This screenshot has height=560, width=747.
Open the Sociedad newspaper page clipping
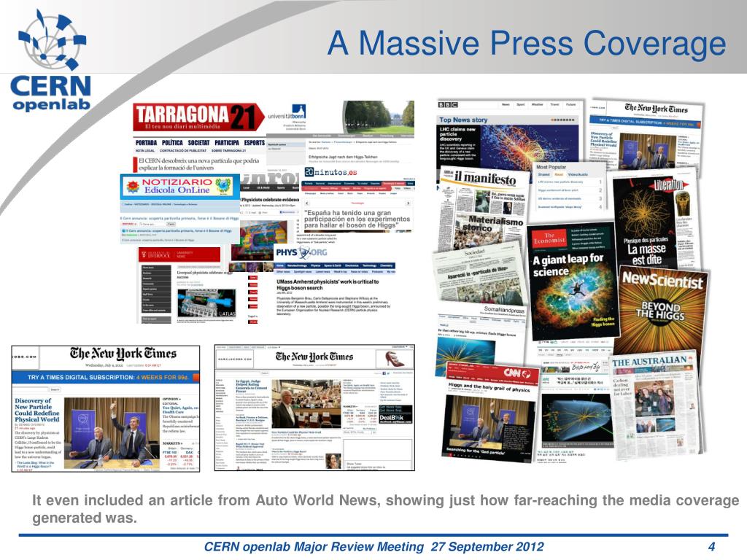(x=479, y=274)
